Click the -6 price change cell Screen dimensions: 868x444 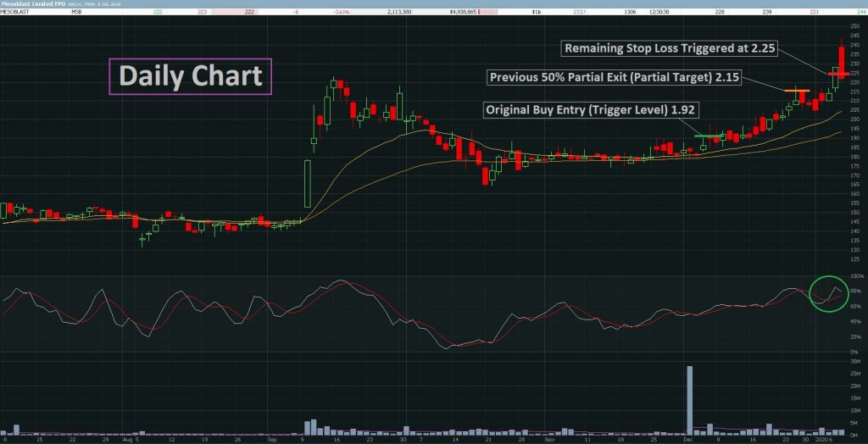296,11
